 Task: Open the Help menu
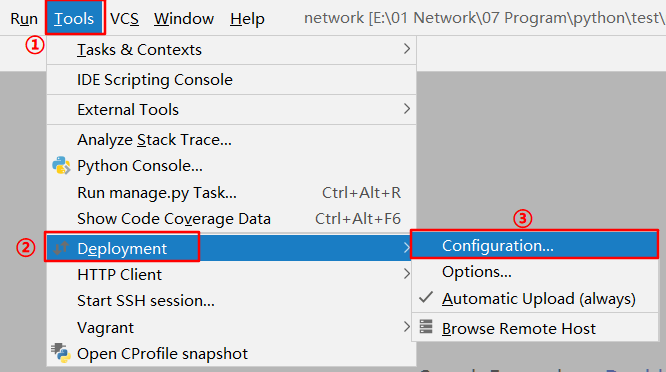pyautogui.click(x=247, y=19)
